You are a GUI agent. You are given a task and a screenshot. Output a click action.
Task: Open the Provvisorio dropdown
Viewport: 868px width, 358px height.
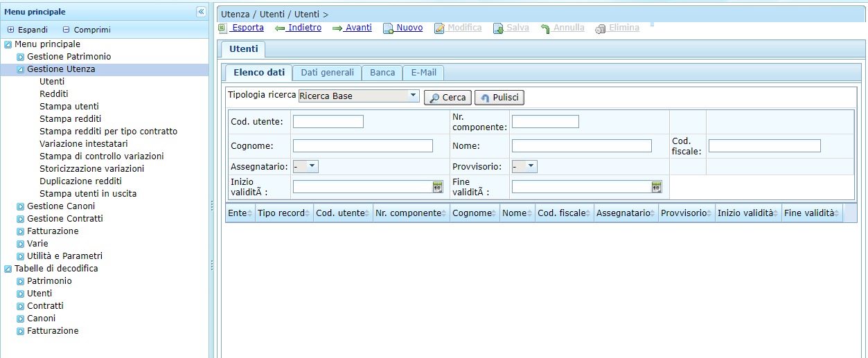(x=531, y=166)
